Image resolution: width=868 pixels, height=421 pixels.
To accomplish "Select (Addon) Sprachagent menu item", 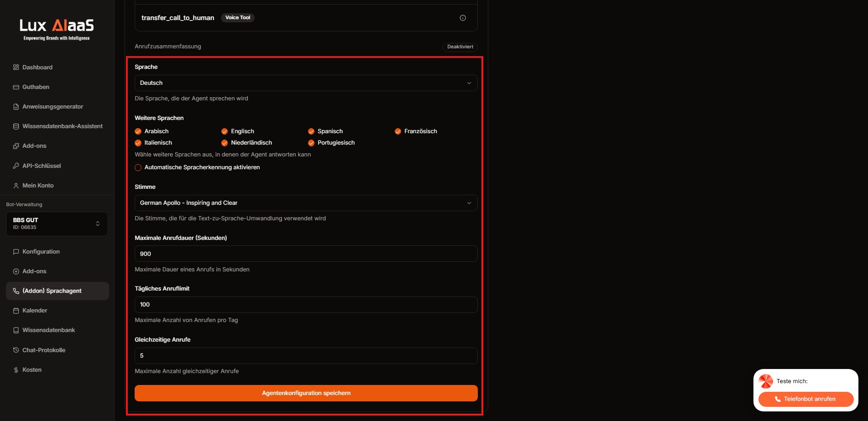I will 57,291.
